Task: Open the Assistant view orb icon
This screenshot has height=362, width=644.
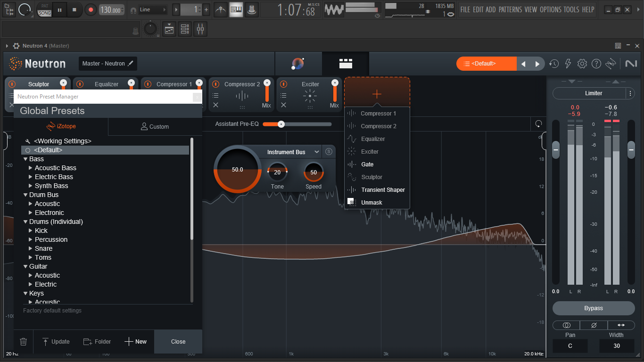Action: click(x=298, y=64)
